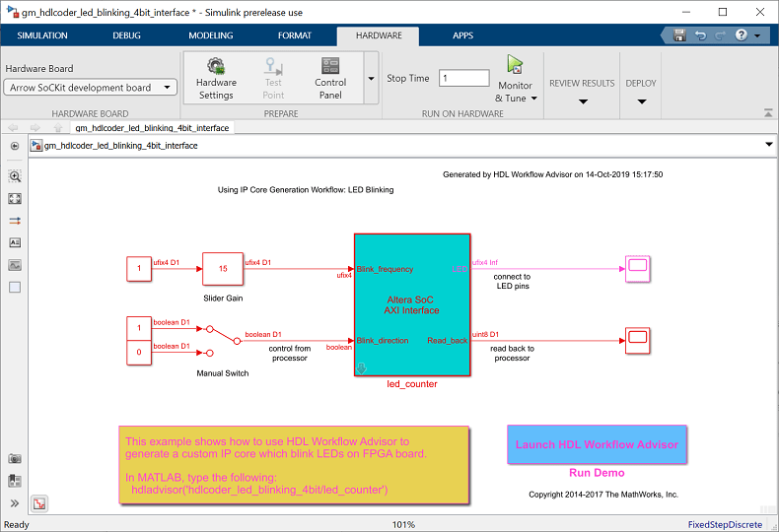Click 'connect to LED pins' label
Screen dimensions: 779x532
[x=512, y=282]
